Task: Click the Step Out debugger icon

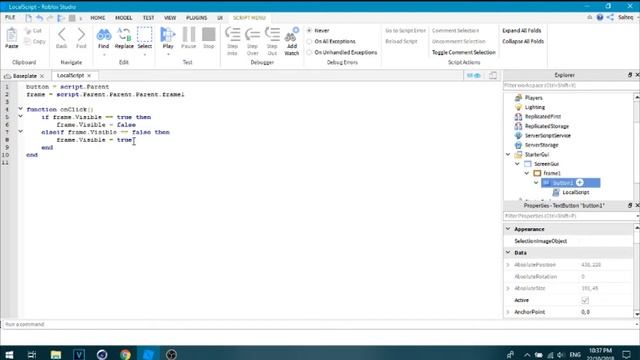Action: tap(272, 35)
